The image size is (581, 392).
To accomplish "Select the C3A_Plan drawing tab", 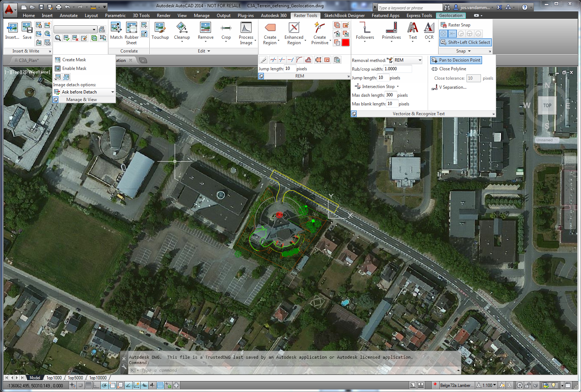I will coord(28,61).
